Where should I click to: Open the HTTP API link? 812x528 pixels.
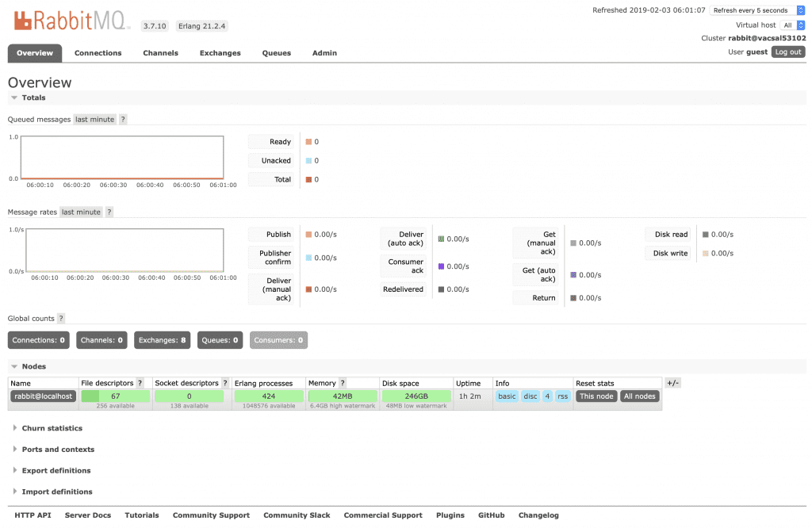click(x=33, y=515)
